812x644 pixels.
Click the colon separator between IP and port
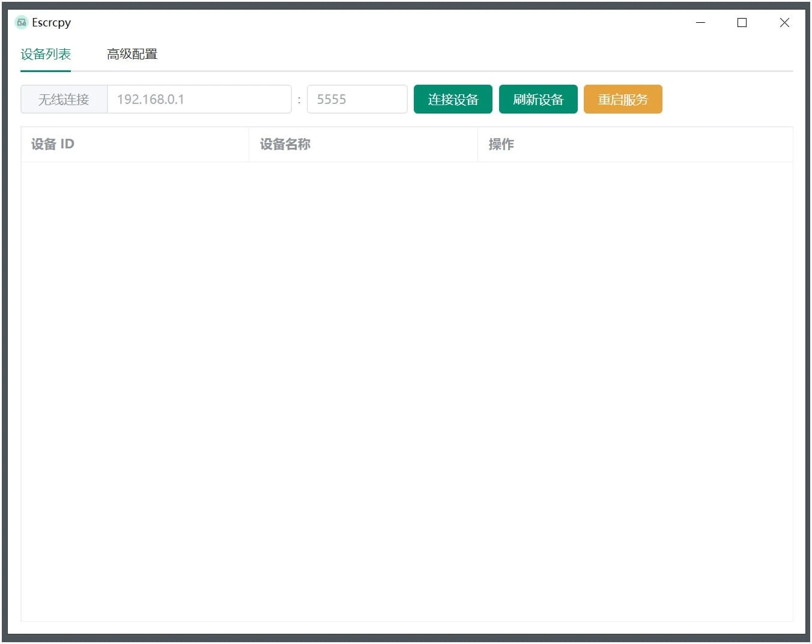(299, 100)
